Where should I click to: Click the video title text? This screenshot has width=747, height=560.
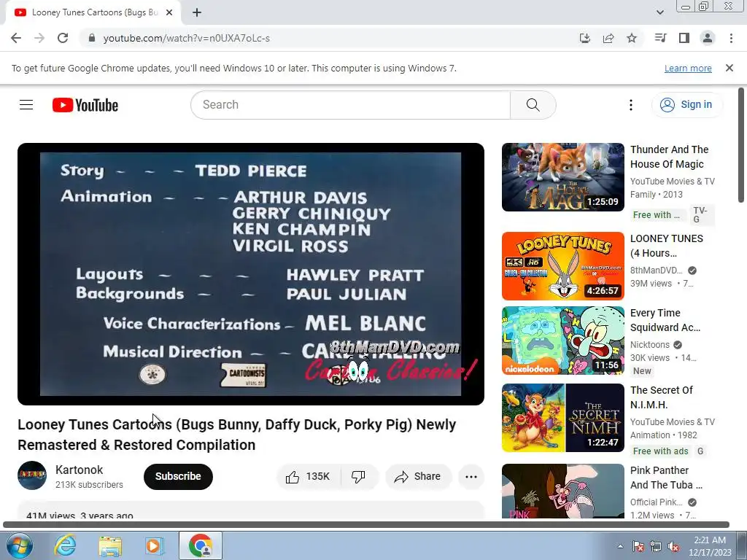click(x=237, y=435)
